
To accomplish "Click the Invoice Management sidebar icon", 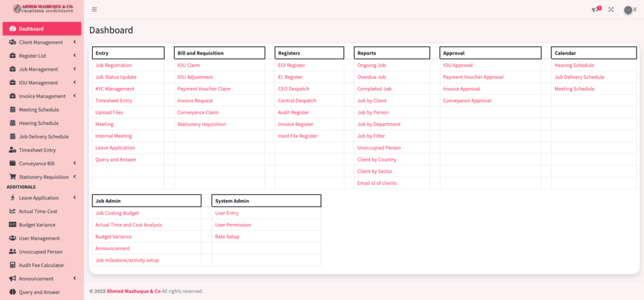I will (x=12, y=96).
